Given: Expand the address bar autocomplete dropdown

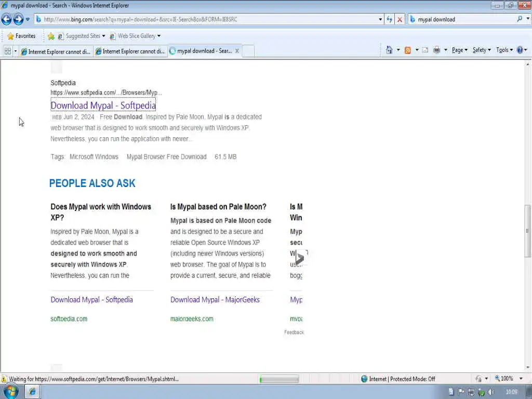Looking at the screenshot, I should 380,19.
